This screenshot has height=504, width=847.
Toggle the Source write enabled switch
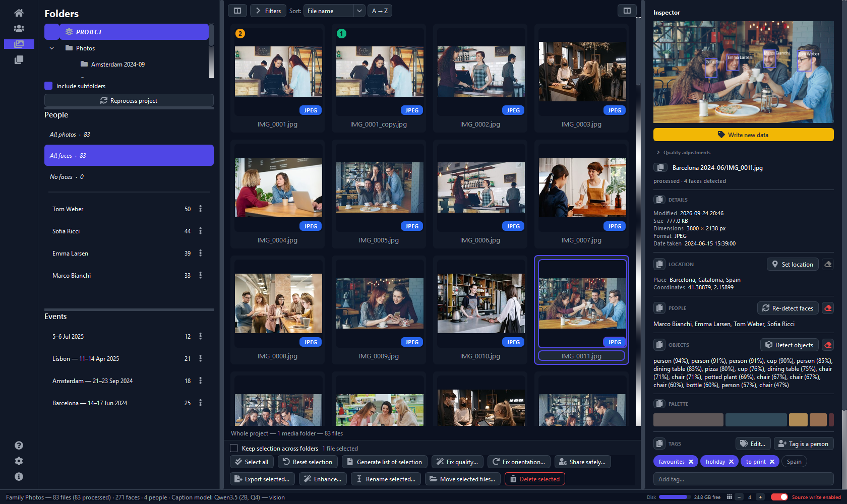pos(779,497)
